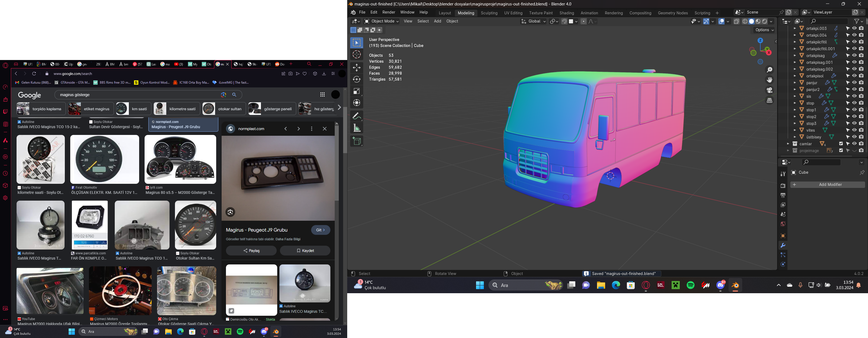This screenshot has height=338, width=868.
Task: Uncheck the camlar collection checkbox
Action: pos(841,144)
